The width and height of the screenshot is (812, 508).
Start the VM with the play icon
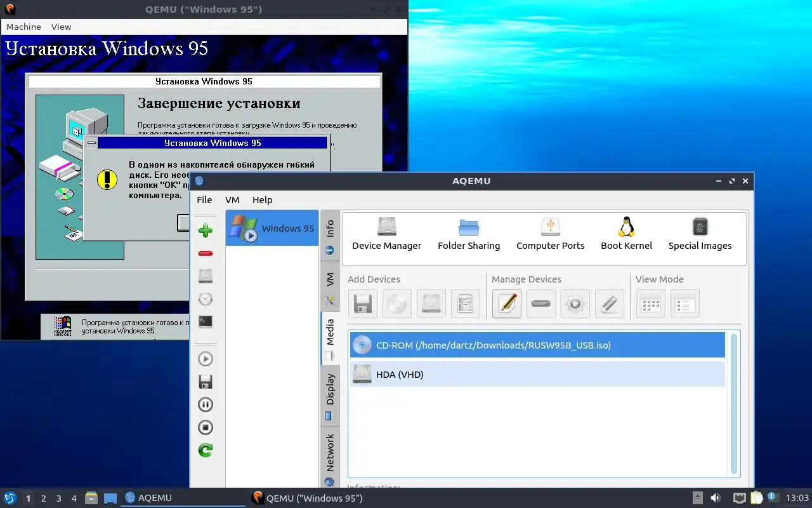tap(206, 359)
